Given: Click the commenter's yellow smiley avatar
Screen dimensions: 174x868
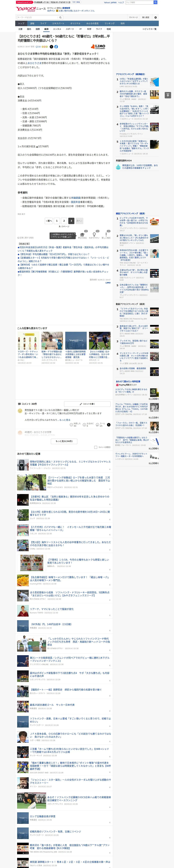Looking at the screenshot, I should coord(20,411).
